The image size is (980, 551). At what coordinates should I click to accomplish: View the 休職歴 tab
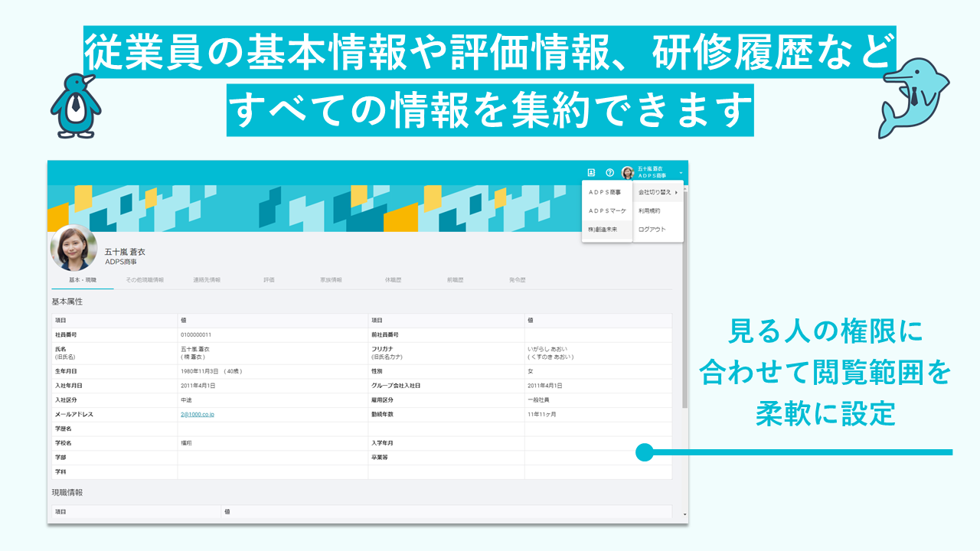[393, 280]
